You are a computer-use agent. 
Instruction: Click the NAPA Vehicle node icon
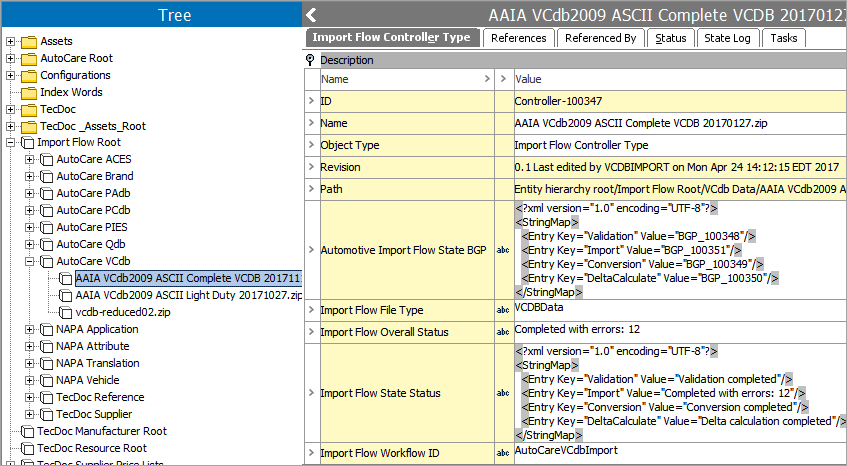[x=47, y=381]
